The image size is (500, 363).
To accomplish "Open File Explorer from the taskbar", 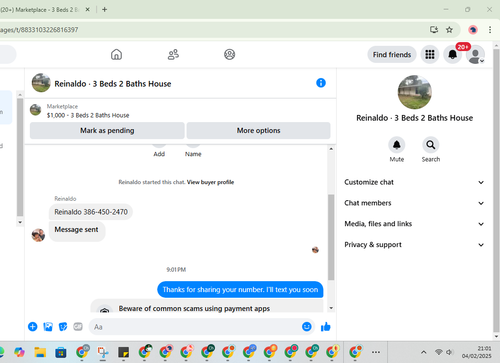I will tap(40, 352).
